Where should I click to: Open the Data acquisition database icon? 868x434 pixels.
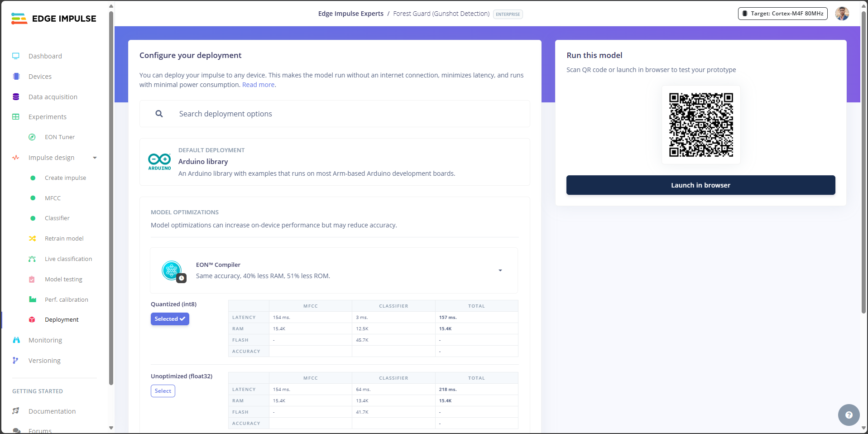[x=16, y=97]
